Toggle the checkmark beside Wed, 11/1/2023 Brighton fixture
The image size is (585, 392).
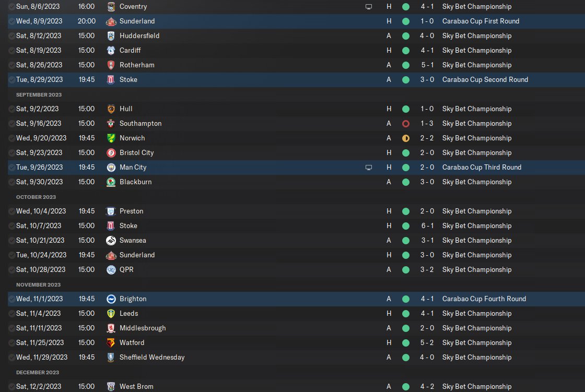tap(12, 299)
